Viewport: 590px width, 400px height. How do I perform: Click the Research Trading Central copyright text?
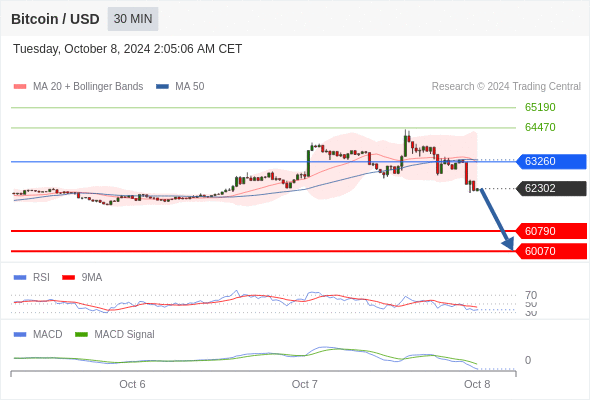point(506,87)
